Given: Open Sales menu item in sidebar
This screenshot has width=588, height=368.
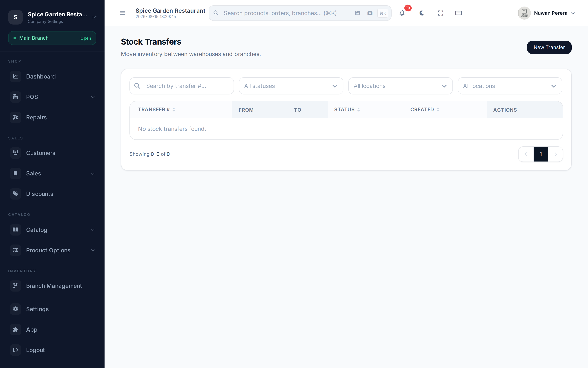Looking at the screenshot, I should (52, 173).
